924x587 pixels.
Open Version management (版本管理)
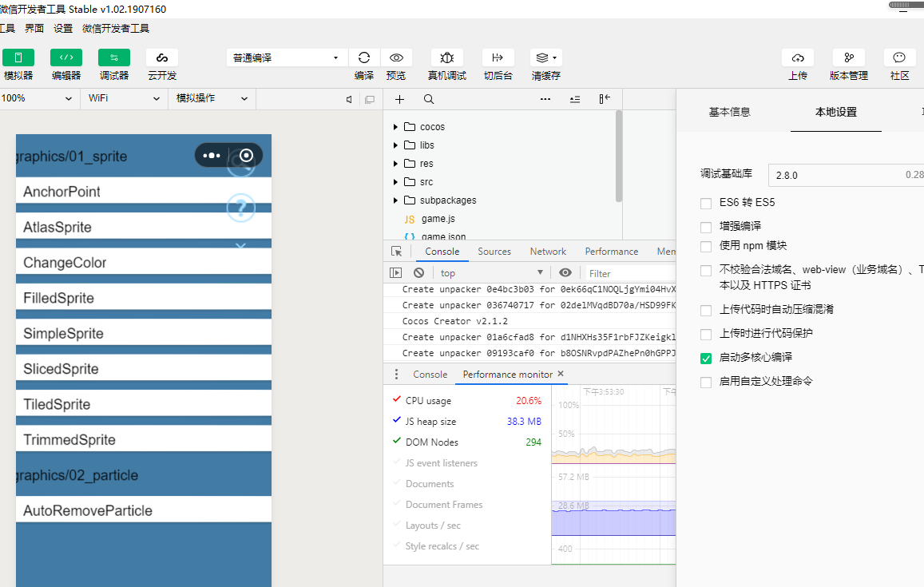pos(849,58)
